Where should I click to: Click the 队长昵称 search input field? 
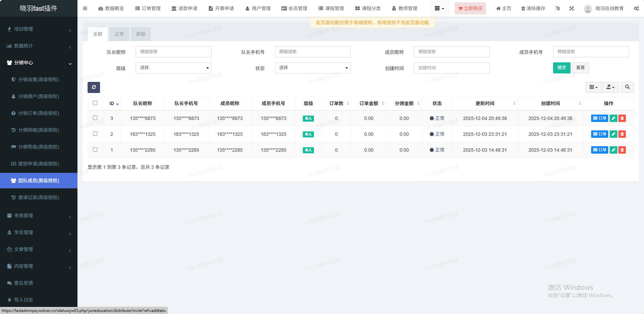coord(173,52)
